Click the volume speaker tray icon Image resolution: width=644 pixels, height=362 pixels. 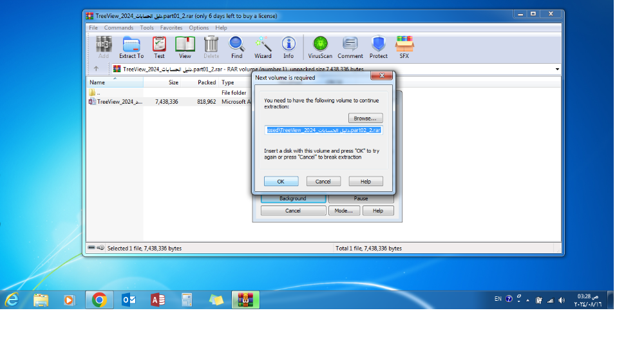click(x=562, y=300)
